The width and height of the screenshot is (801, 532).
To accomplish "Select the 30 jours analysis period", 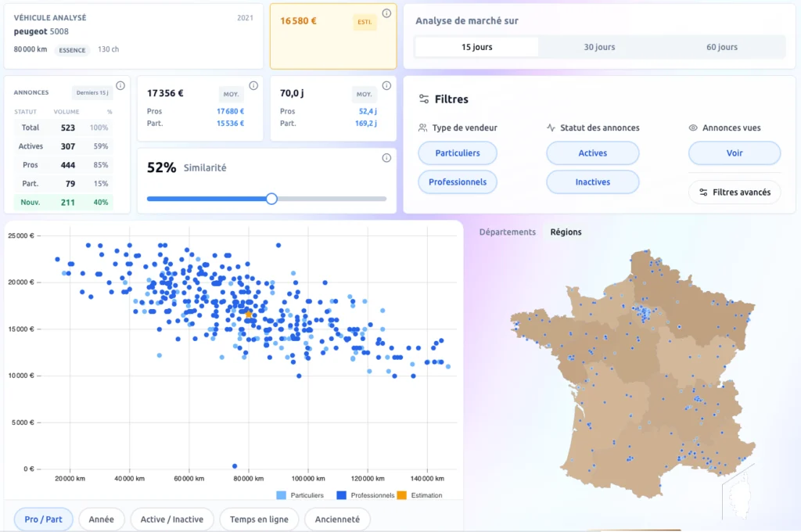I will pyautogui.click(x=598, y=47).
